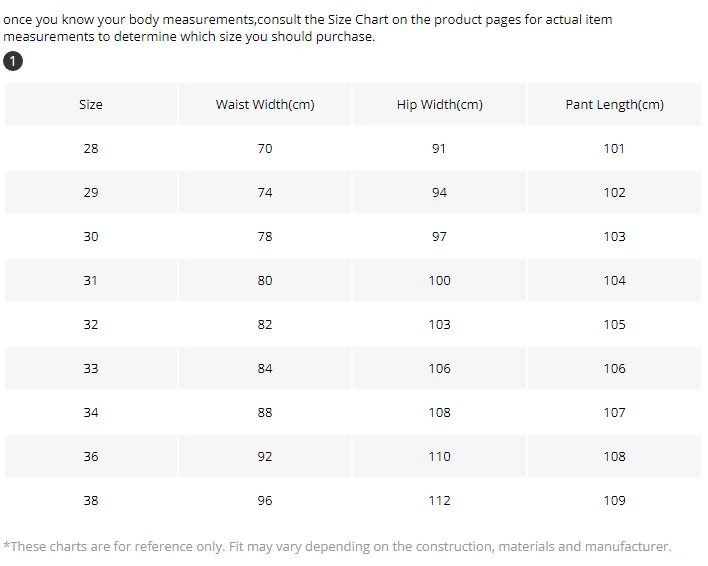Viewport: 708px width, 566px height.
Task: Click the Hip Width(cm) column header
Action: pyautogui.click(x=439, y=104)
